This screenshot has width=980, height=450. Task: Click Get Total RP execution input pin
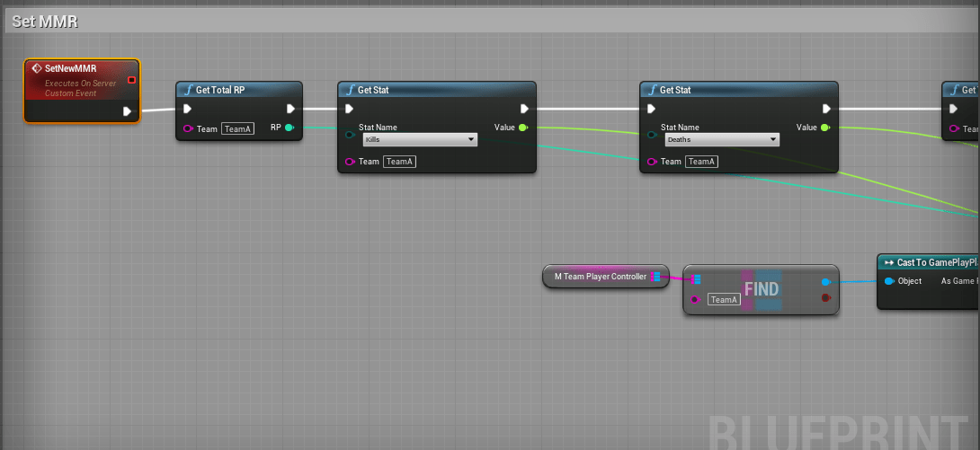(x=188, y=109)
